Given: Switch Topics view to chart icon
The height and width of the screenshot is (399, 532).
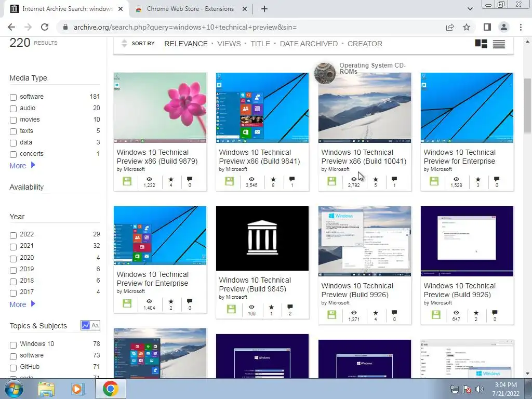Looking at the screenshot, I should coord(86,325).
